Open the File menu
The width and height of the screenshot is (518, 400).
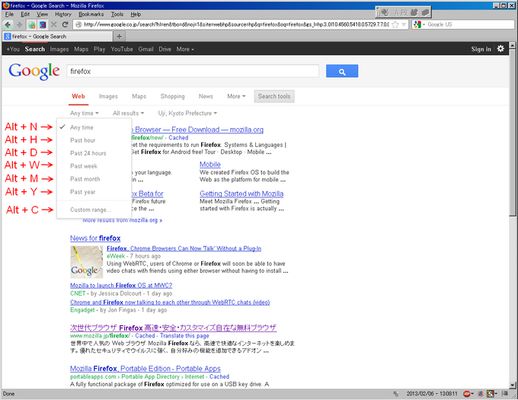[9, 14]
